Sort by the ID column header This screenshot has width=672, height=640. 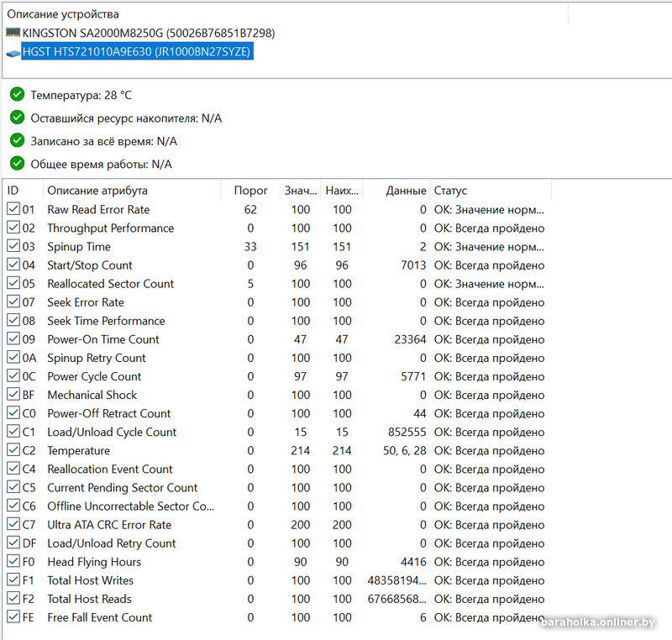(x=23, y=190)
